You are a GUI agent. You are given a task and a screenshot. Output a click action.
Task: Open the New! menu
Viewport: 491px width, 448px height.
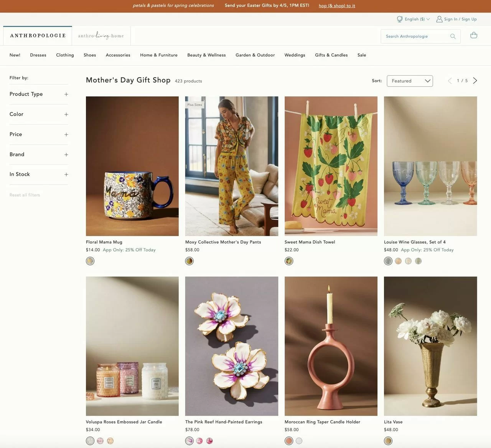[x=15, y=55]
